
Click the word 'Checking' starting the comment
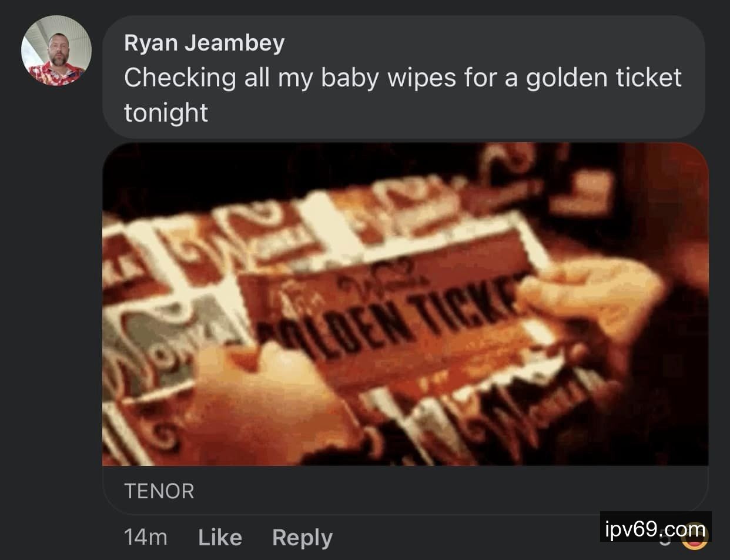180,78
